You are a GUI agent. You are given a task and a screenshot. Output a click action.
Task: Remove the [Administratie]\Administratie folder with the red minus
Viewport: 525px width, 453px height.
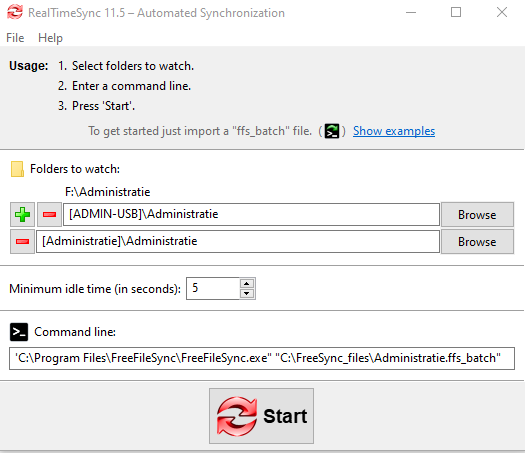[x=22, y=242]
